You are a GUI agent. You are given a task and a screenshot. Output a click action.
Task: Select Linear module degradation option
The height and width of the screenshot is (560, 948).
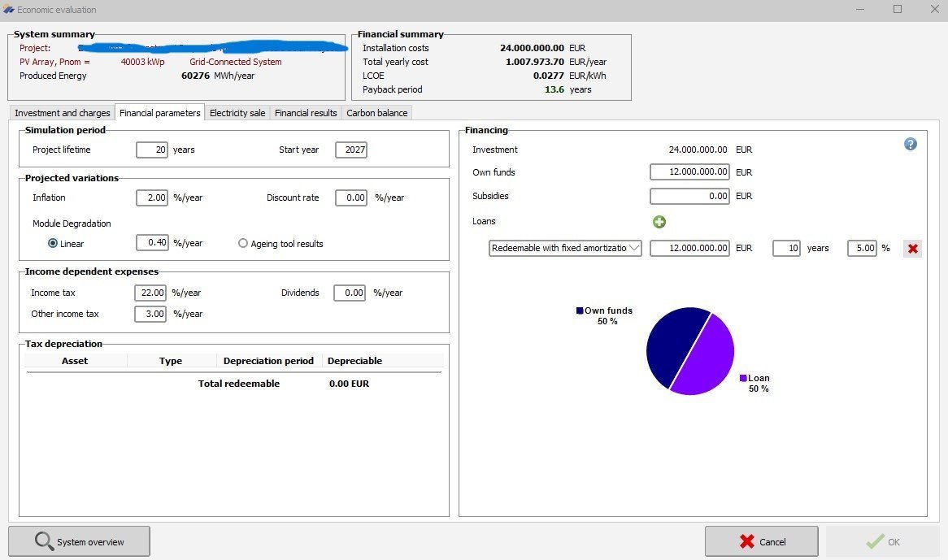(x=54, y=244)
